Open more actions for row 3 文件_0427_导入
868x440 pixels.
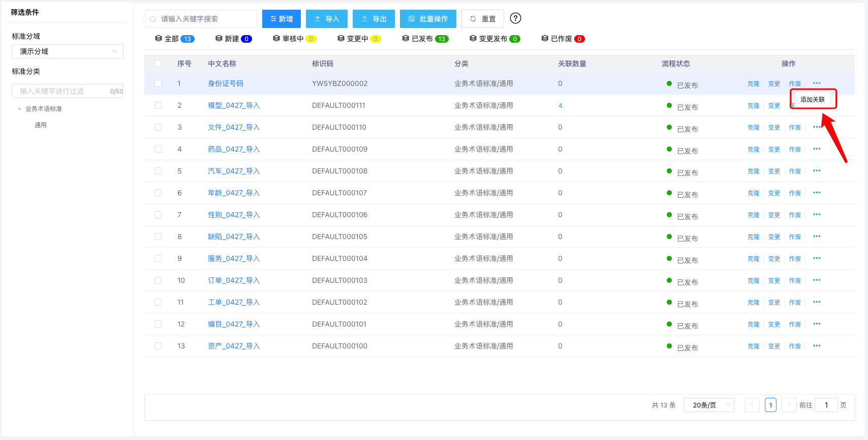pos(817,127)
